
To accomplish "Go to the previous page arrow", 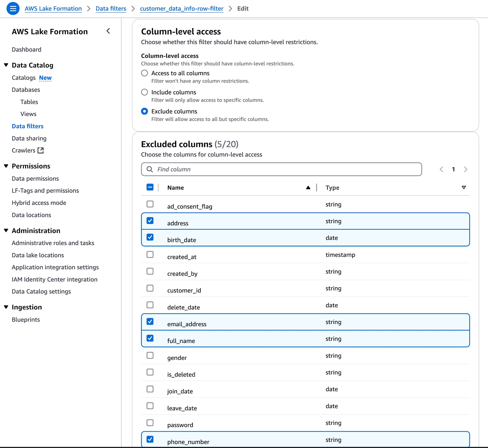I will pyautogui.click(x=441, y=169).
